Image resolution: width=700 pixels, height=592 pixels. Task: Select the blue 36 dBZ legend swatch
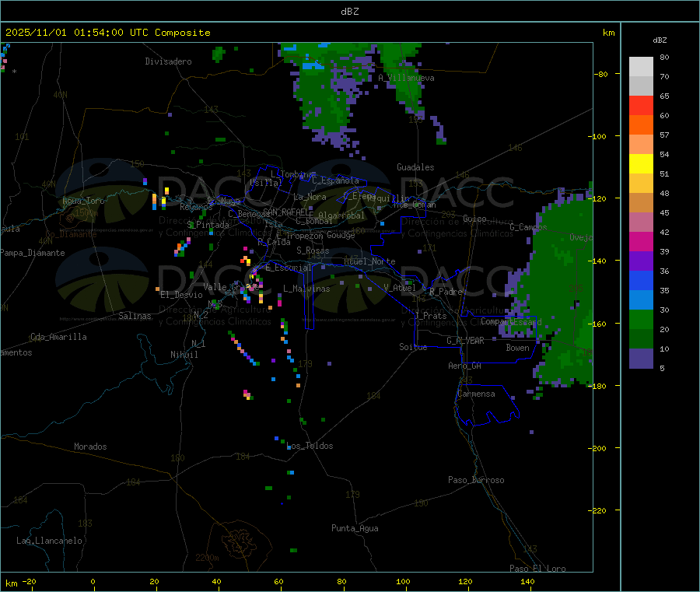tap(641, 280)
